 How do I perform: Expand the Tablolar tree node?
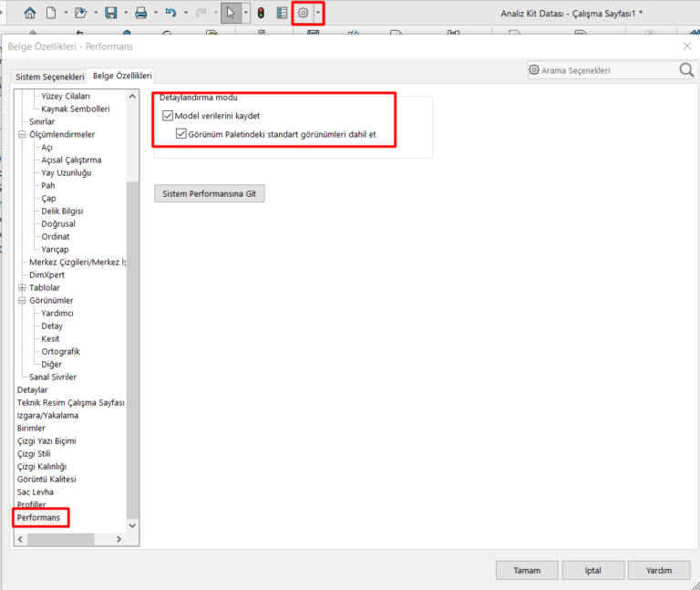point(22,287)
